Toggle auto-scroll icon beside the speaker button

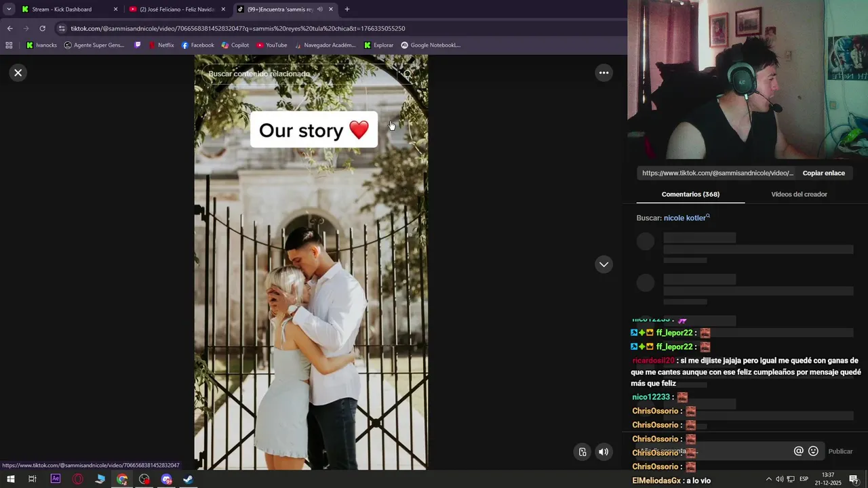point(583,452)
